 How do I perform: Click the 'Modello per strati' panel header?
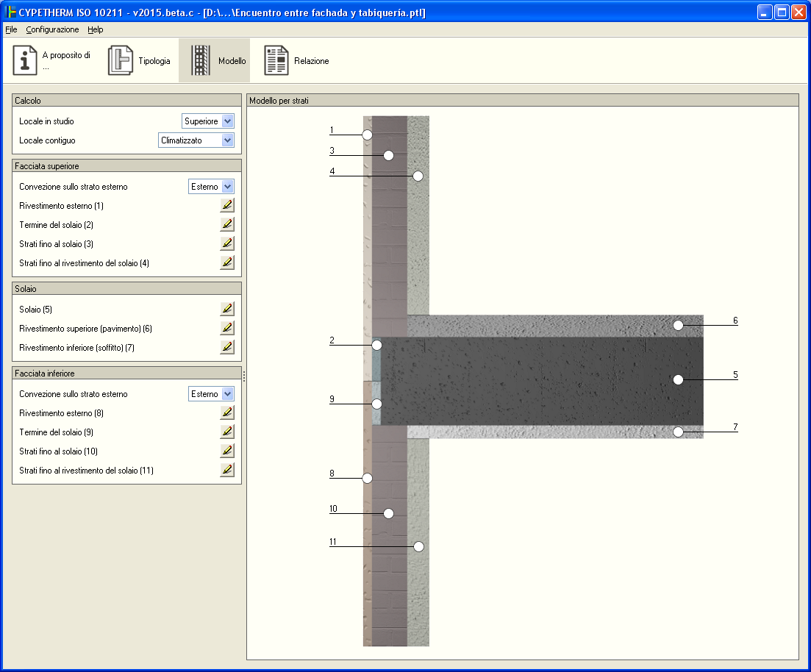(x=523, y=101)
